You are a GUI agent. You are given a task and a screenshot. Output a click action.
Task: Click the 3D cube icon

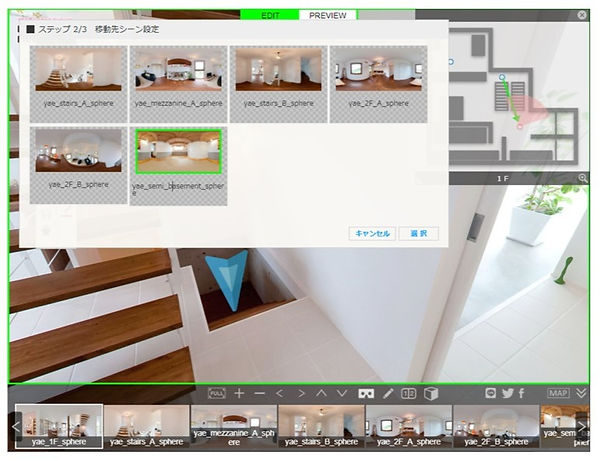pos(431,394)
